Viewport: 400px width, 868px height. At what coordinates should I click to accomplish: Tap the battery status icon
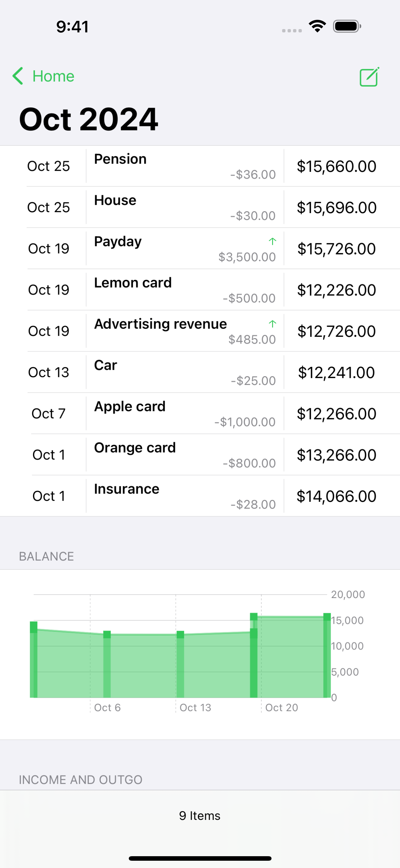[x=347, y=26]
